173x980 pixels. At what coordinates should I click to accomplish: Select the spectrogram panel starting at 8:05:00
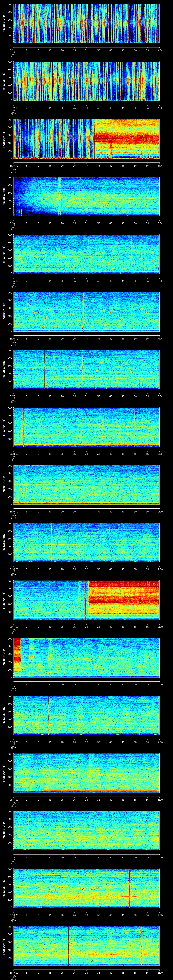[x=87, y=254]
